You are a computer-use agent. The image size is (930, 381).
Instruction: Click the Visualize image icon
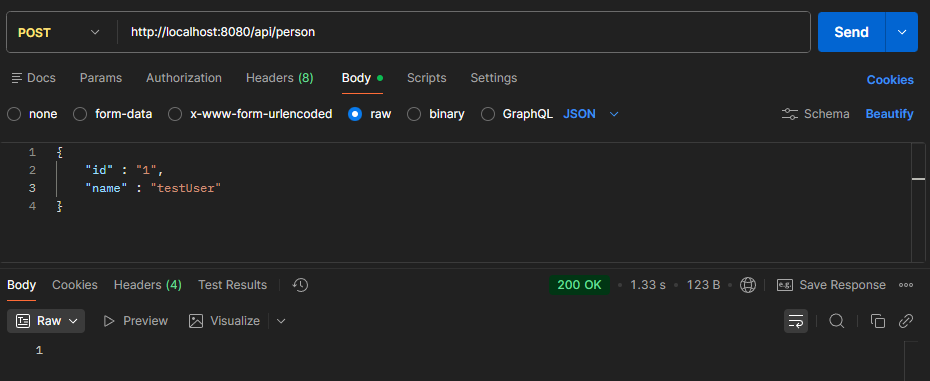196,321
